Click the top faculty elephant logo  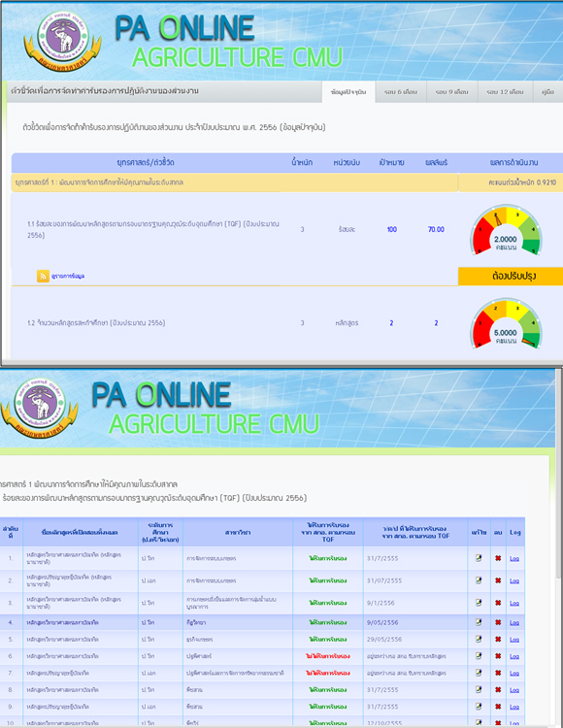coord(62,41)
